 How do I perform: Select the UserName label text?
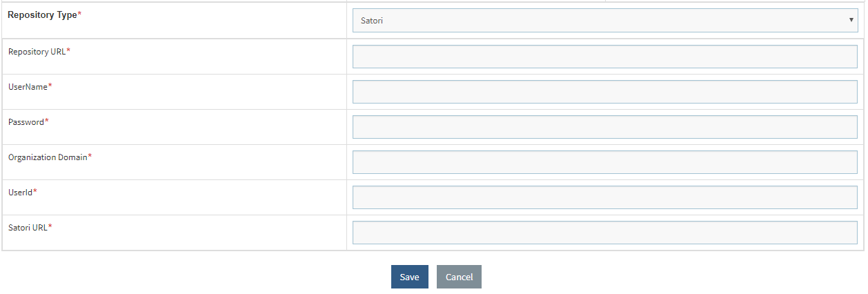(x=28, y=87)
